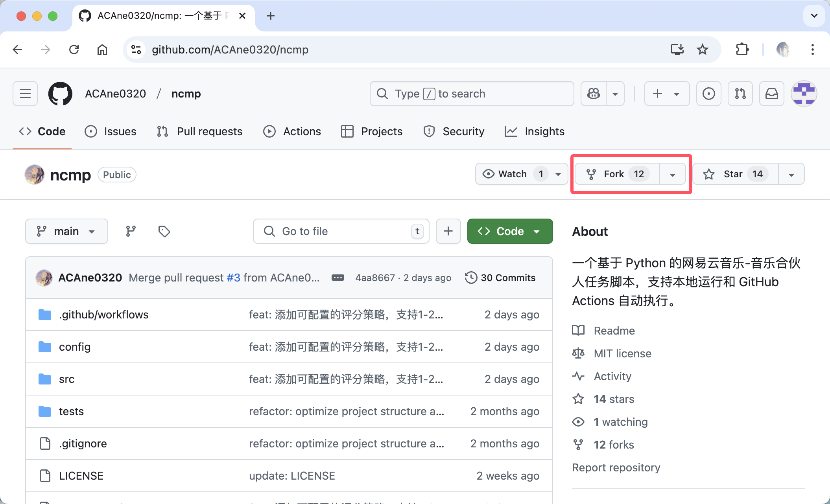830x504 pixels.
Task: Click Report repository link
Action: point(616,467)
